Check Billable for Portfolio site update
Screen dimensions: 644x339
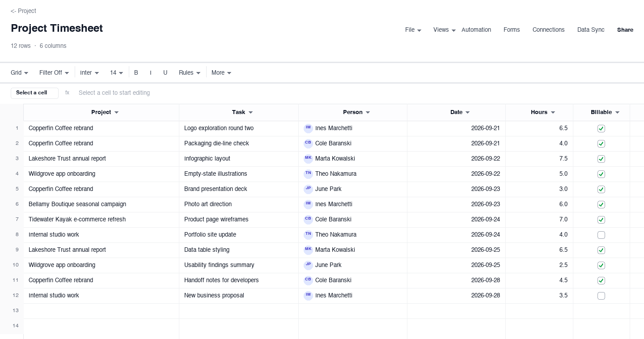[601, 235]
